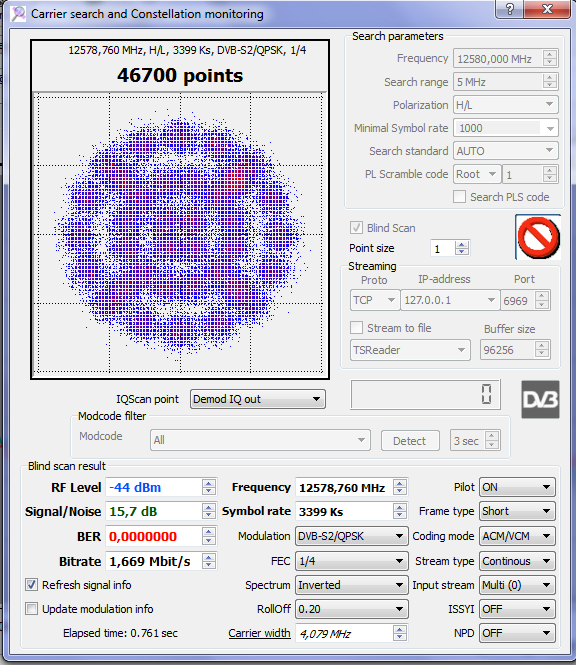Click the Detect button

(x=410, y=441)
